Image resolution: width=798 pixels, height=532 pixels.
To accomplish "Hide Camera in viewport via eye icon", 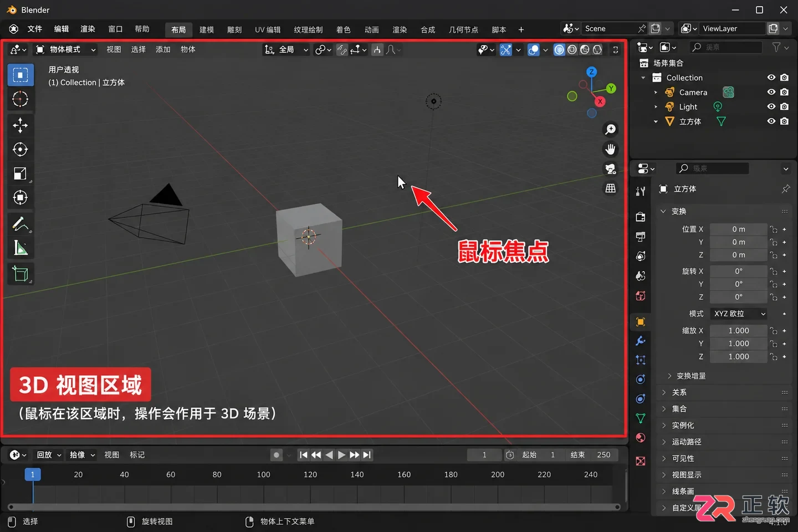I will click(771, 92).
